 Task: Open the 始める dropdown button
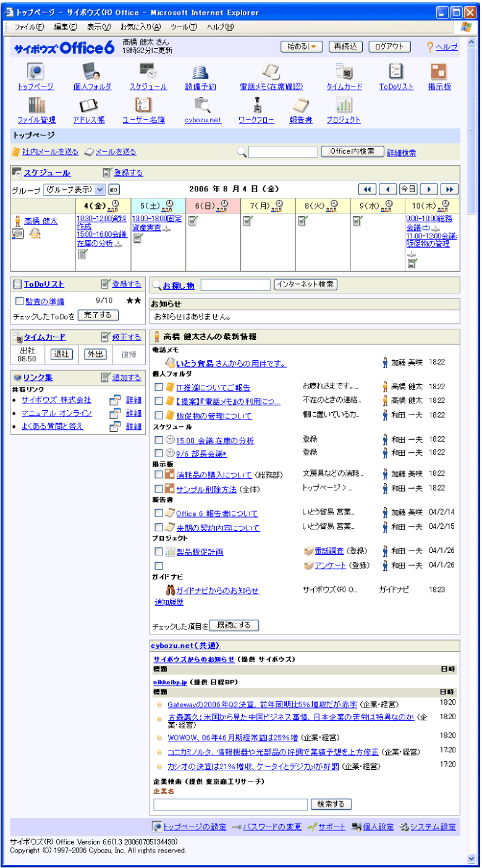click(302, 46)
